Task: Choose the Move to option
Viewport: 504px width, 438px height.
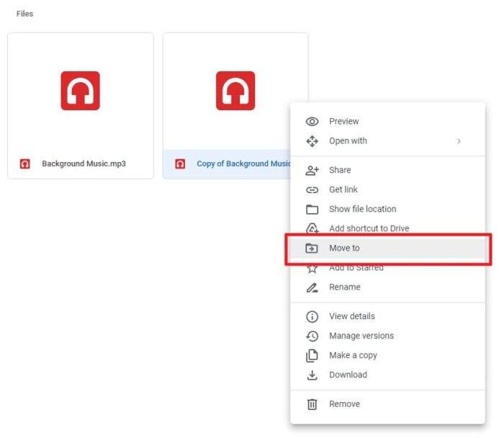Action: (x=387, y=248)
